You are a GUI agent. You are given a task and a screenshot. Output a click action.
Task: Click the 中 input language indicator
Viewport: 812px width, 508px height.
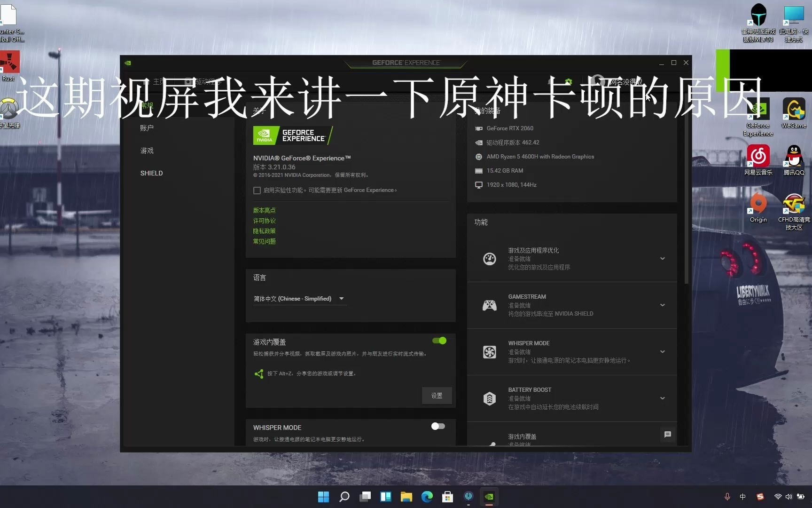click(742, 497)
